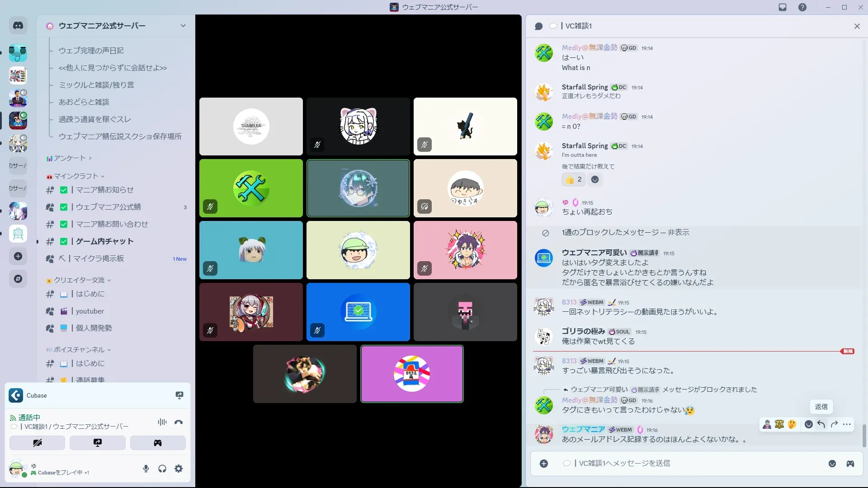868x488 pixels.
Task: Open user settings gear icon
Action: pyautogui.click(x=179, y=469)
